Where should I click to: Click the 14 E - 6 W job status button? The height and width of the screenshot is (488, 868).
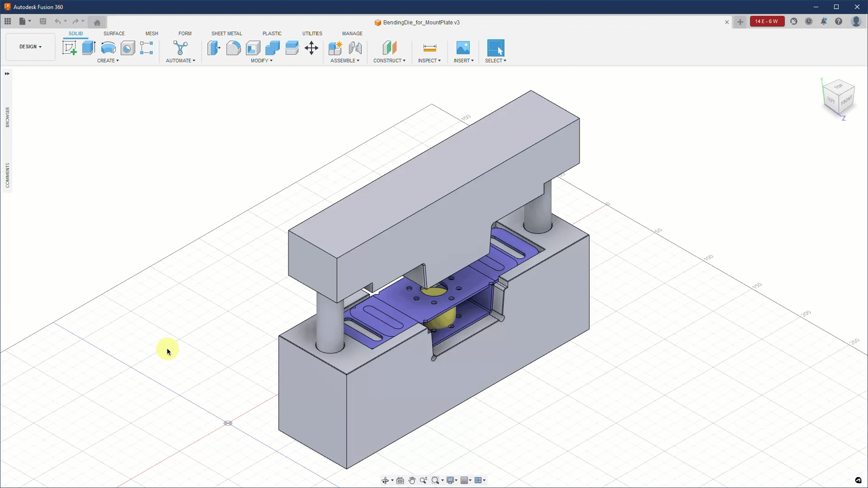point(767,21)
